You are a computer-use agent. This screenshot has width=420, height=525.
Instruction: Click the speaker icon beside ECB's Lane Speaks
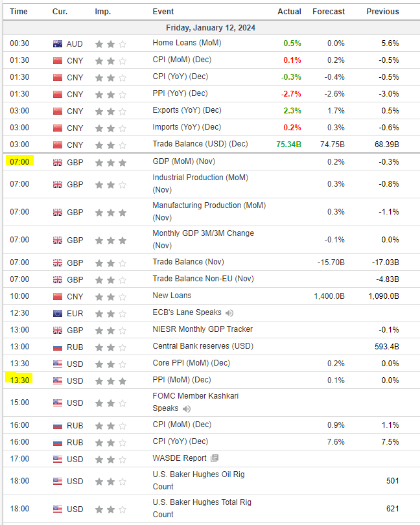[229, 312]
